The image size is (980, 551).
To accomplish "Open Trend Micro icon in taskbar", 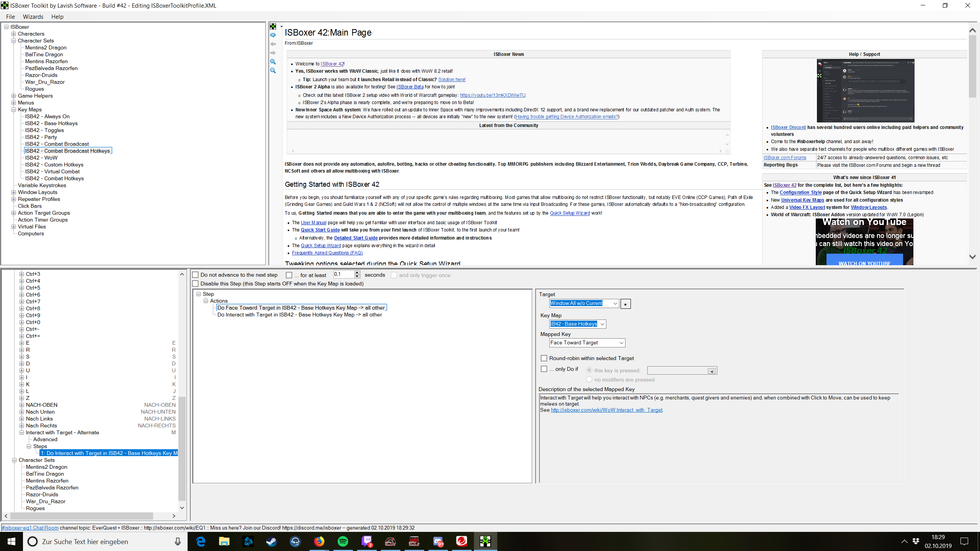I will 462,541.
